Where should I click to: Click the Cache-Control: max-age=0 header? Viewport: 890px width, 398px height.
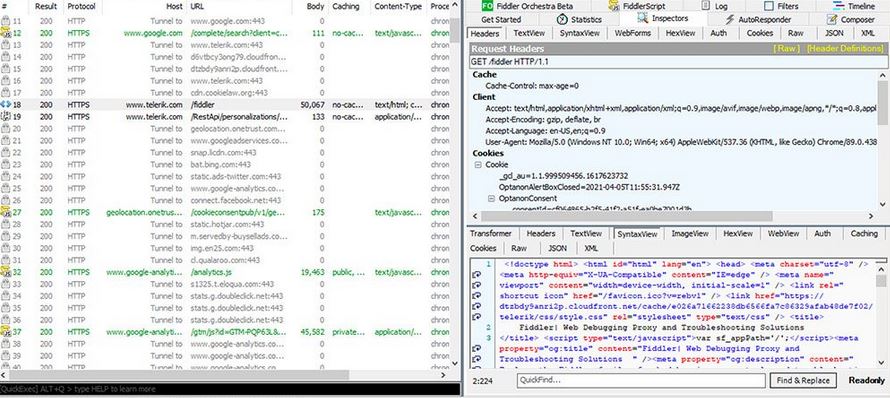point(532,86)
